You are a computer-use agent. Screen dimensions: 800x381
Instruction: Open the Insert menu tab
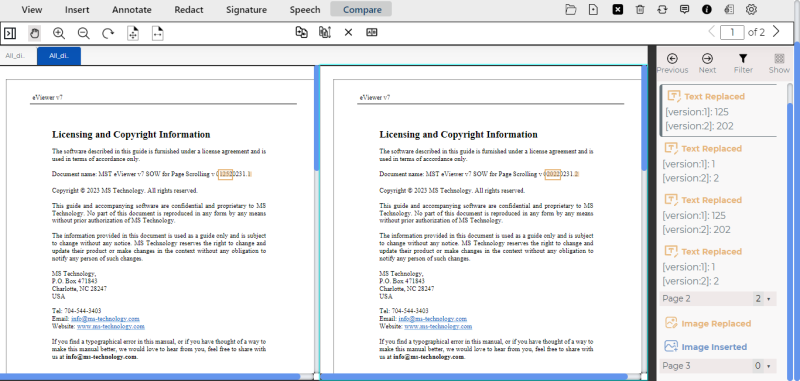(x=77, y=10)
